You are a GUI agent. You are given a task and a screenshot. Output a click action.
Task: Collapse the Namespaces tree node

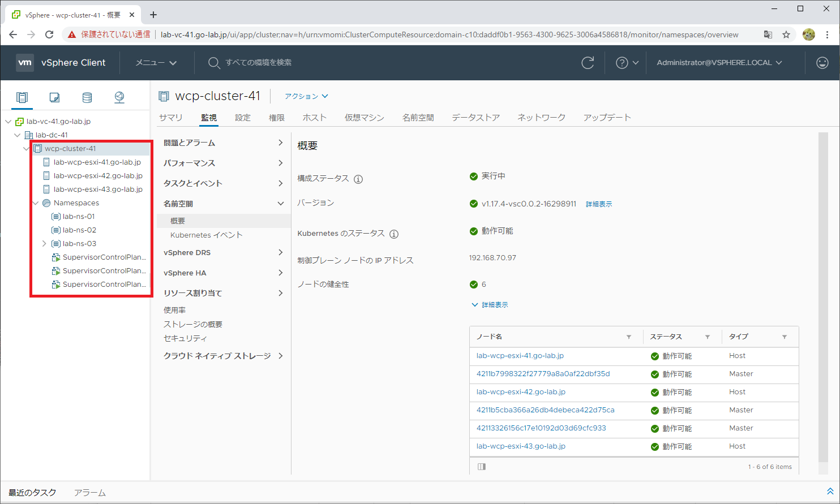pos(35,203)
